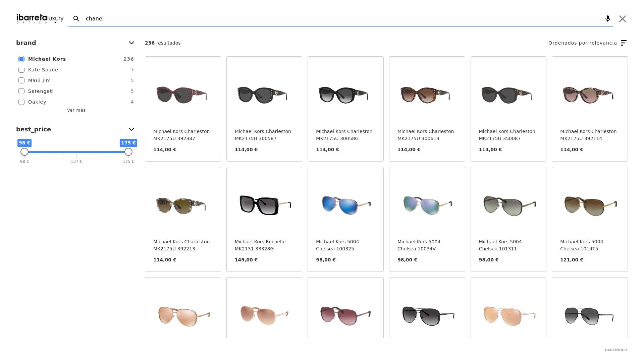Uncheck the Michael Kors brand filter
644x362 pixels.
tap(21, 59)
